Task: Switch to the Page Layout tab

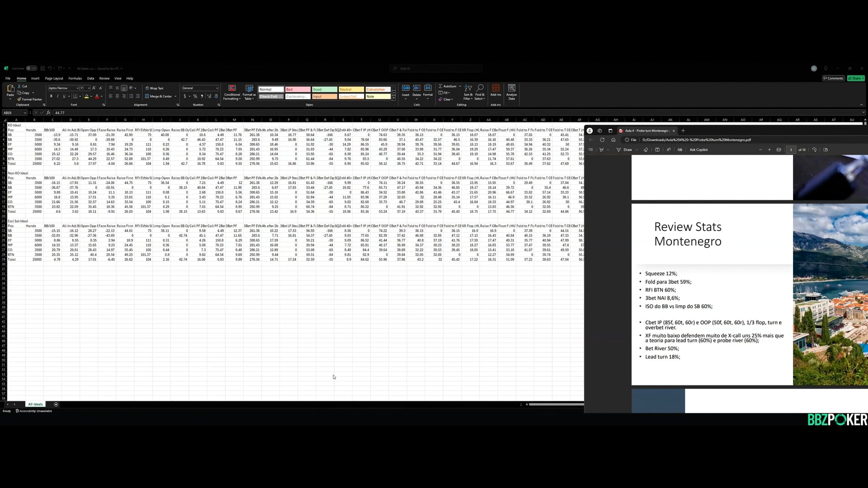Action: pyautogui.click(x=54, y=79)
